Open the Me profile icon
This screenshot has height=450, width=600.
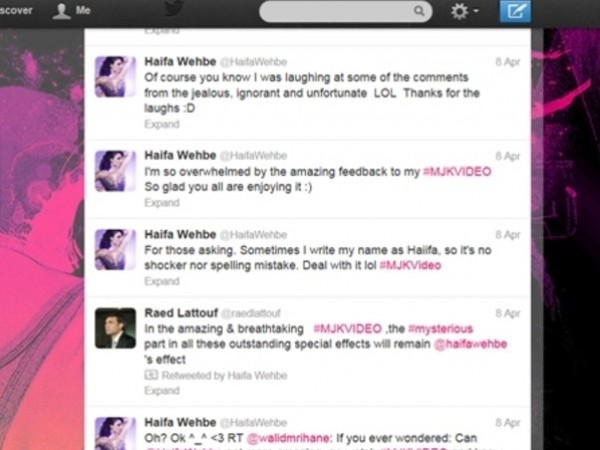pos(61,11)
